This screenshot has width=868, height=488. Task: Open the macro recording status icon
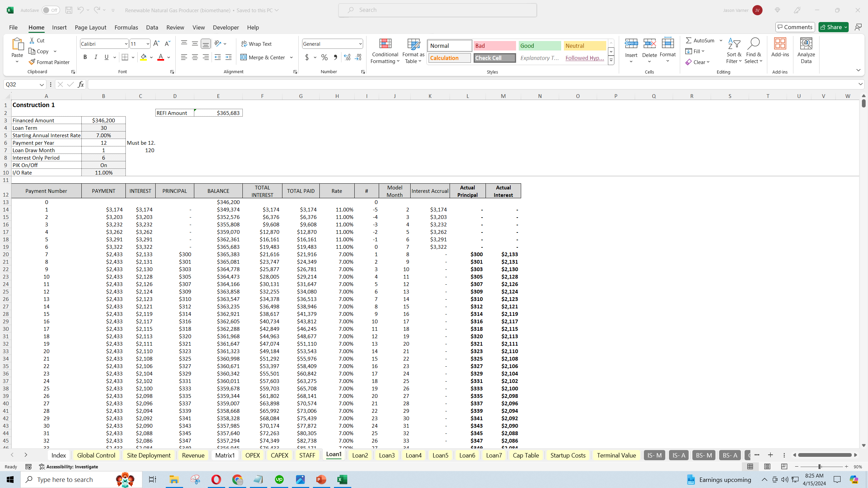pyautogui.click(x=28, y=467)
